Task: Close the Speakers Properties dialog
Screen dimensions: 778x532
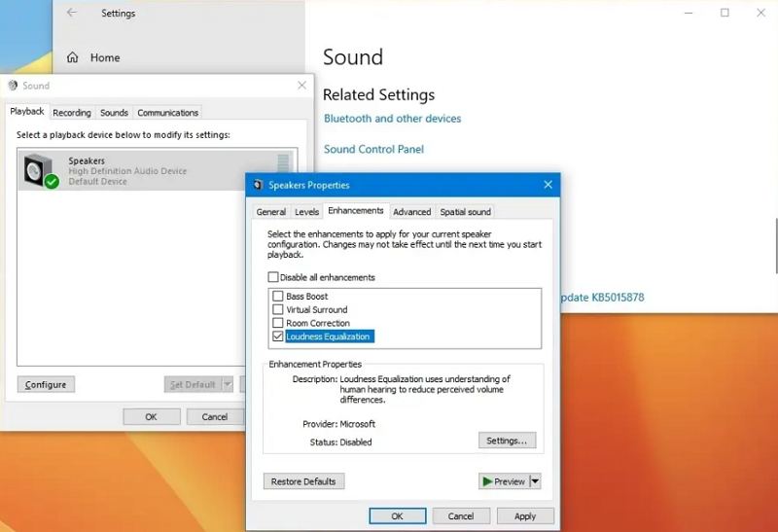Action: [548, 185]
